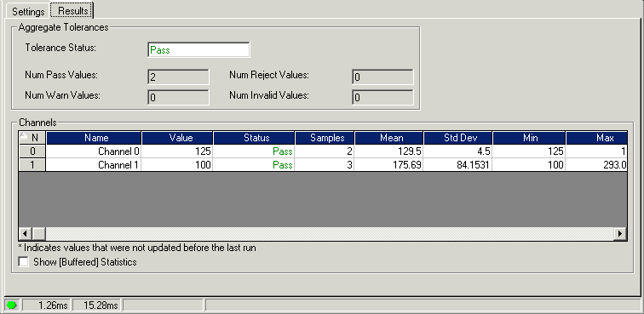Click Samples cell 2 of Channel 0

[x=325, y=151]
